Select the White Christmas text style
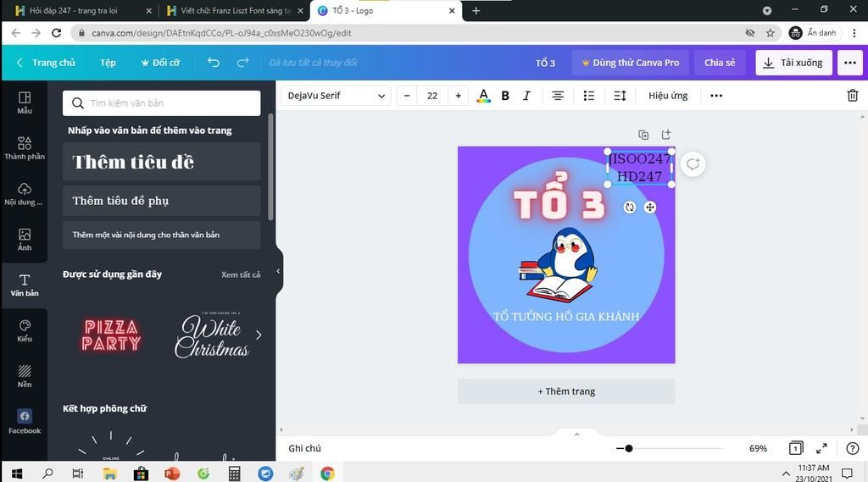Viewport: 868px width, 482px height. point(212,335)
